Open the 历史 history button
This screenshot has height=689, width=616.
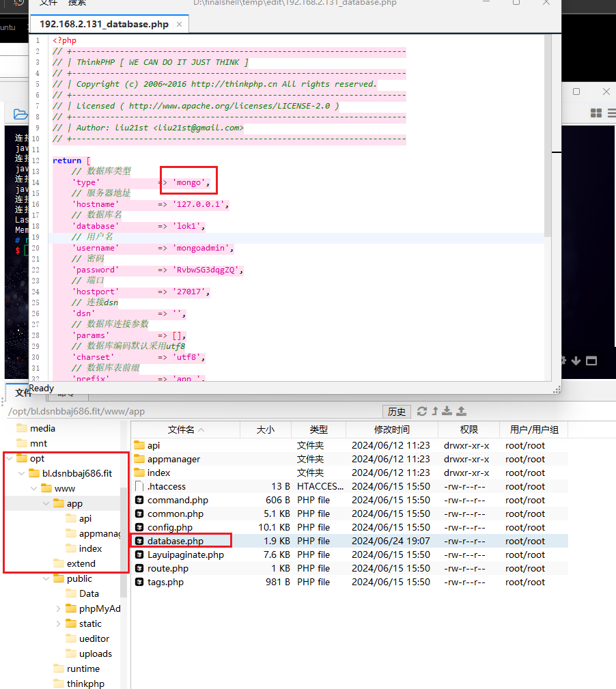point(396,412)
